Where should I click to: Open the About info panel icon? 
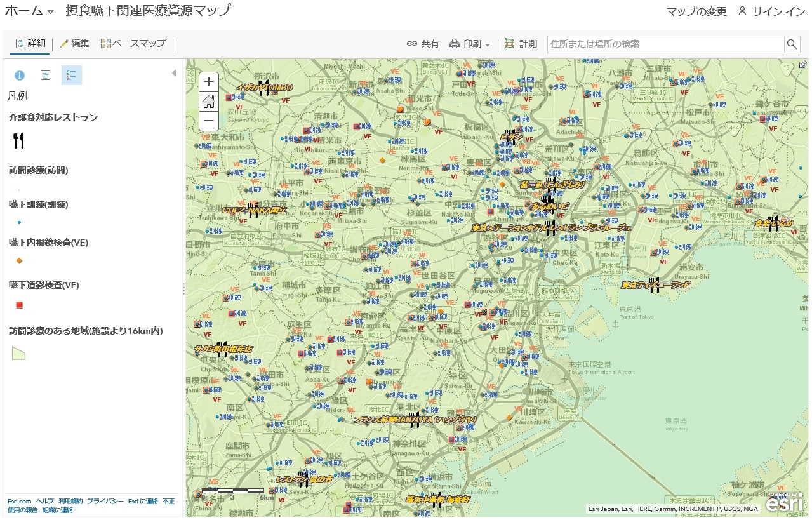pos(20,76)
